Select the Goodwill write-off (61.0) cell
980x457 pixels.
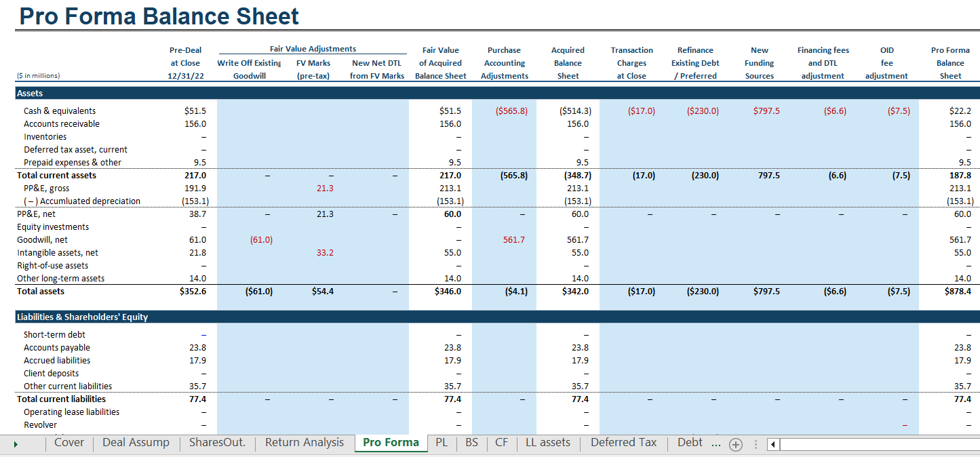(x=261, y=240)
